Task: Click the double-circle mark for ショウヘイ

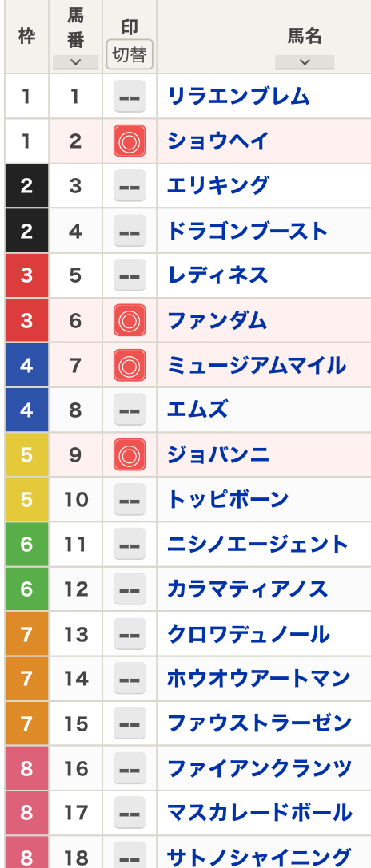Action: (130, 141)
